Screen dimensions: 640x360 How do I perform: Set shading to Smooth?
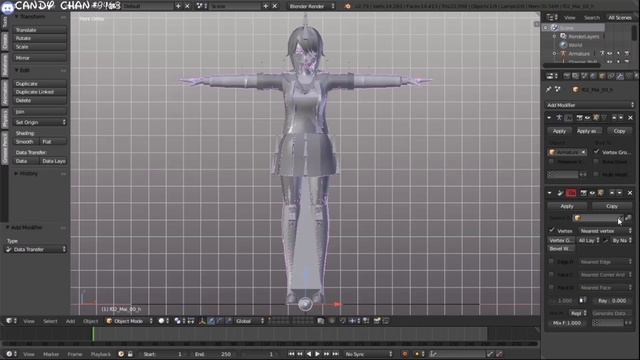pos(26,142)
